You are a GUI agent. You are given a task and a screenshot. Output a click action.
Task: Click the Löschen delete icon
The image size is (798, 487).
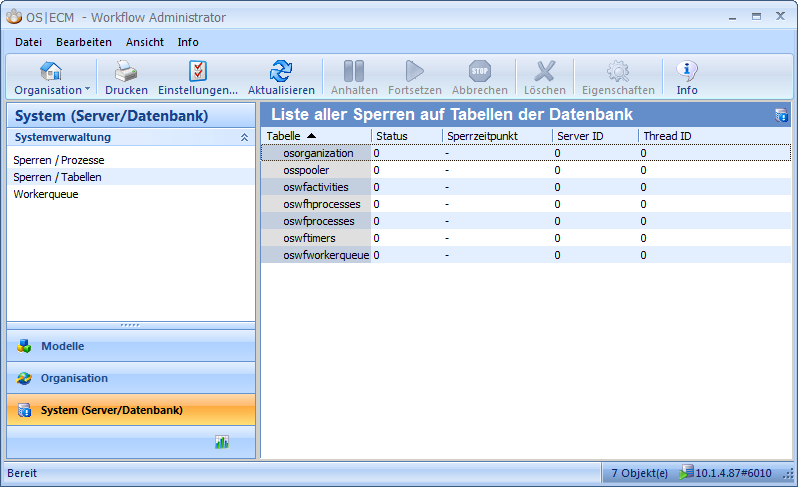544,71
